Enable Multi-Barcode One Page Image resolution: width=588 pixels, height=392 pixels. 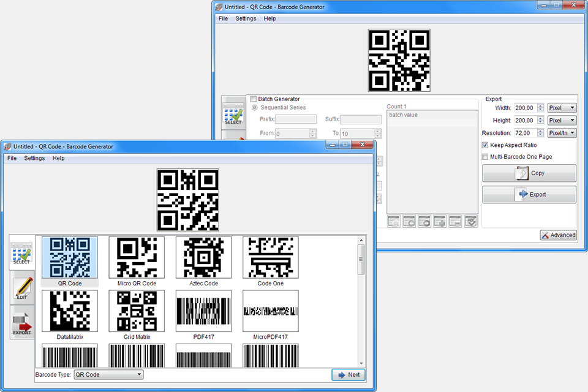pos(484,157)
